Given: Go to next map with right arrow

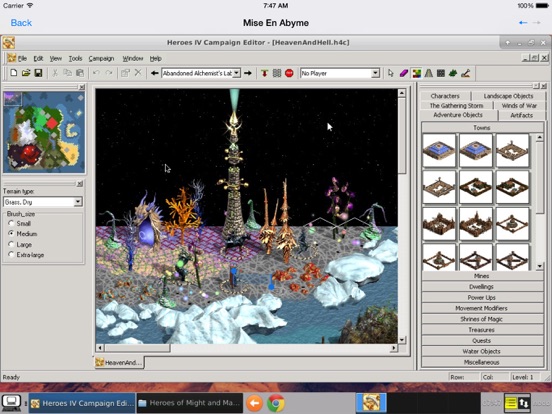Looking at the screenshot, I should (x=248, y=73).
